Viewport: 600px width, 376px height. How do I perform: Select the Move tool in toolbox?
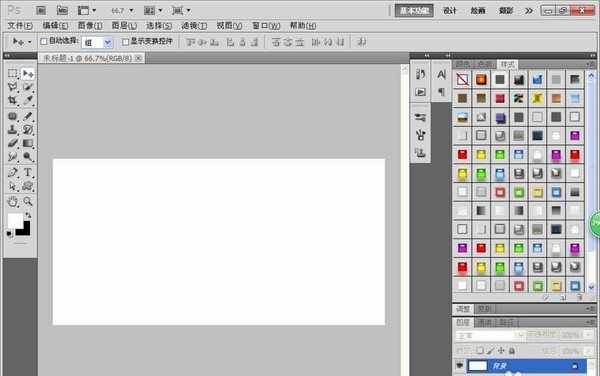pyautogui.click(x=28, y=73)
